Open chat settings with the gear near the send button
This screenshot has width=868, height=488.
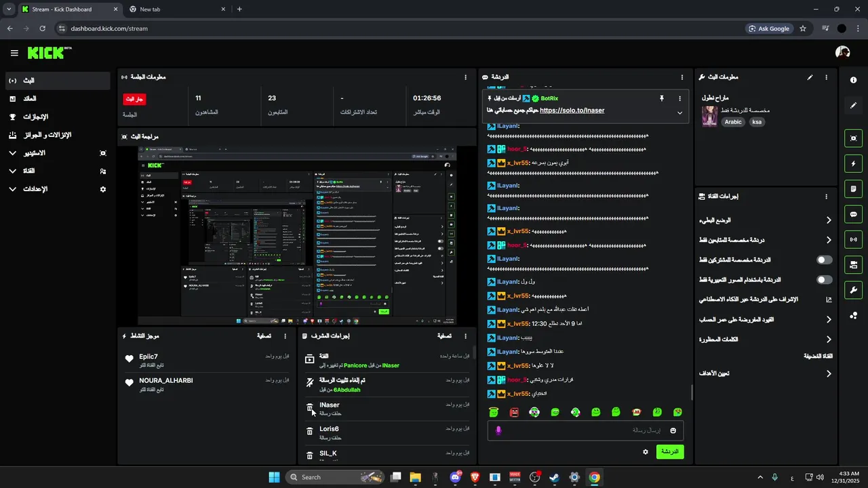coord(646,451)
